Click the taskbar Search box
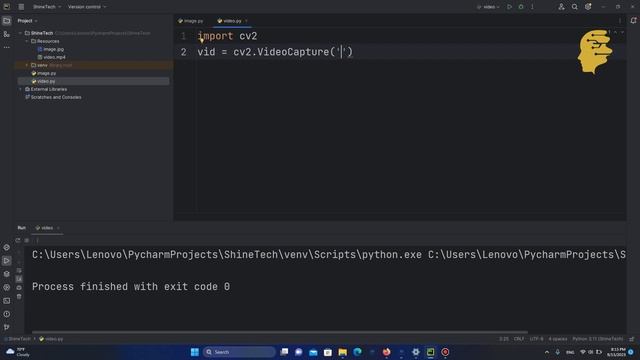Viewport: 640px width, 360px height. point(239,352)
